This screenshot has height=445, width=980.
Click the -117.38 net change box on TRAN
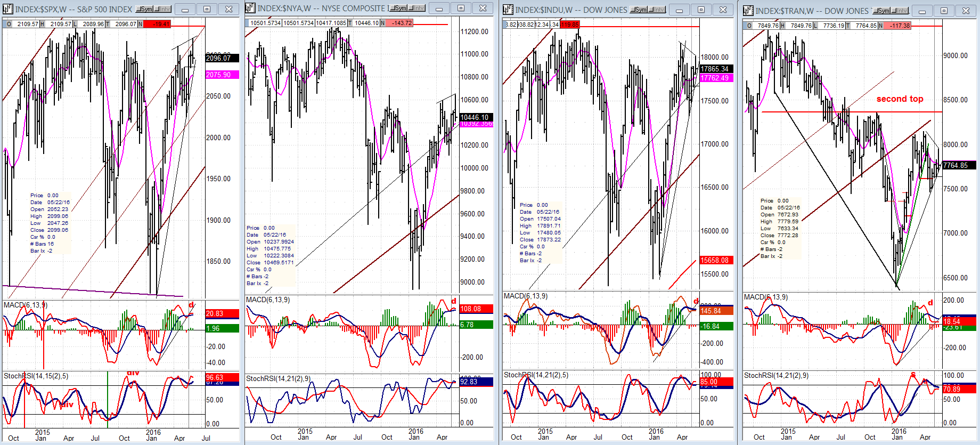pyautogui.click(x=898, y=26)
